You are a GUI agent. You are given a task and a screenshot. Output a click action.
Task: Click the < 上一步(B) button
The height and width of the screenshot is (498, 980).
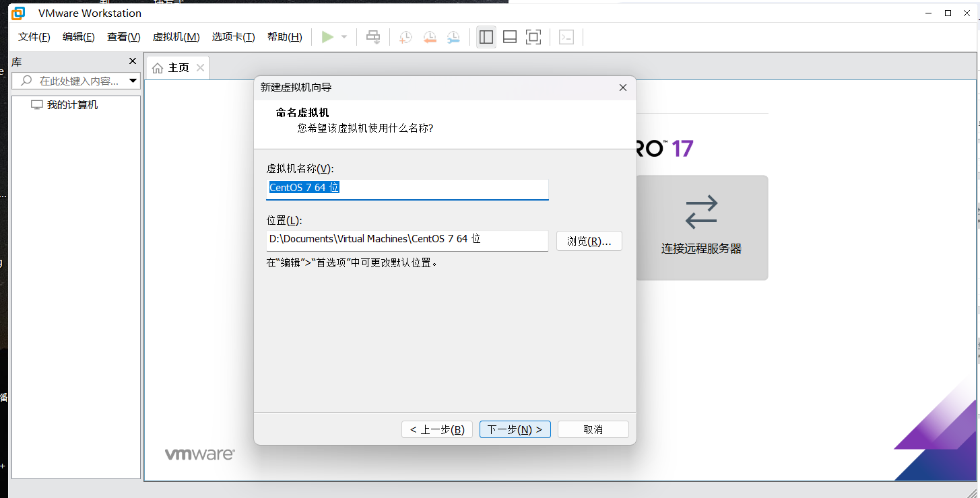(437, 429)
